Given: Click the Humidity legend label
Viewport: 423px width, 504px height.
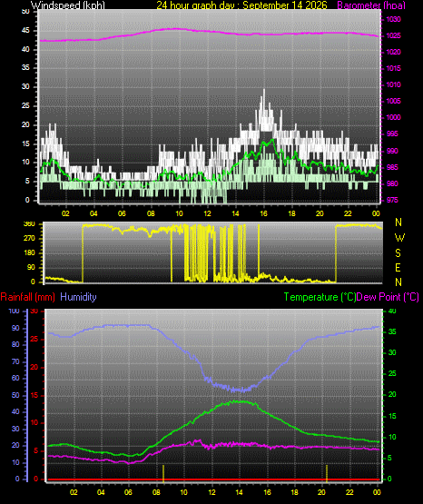Looking at the screenshot, I should [78, 297].
